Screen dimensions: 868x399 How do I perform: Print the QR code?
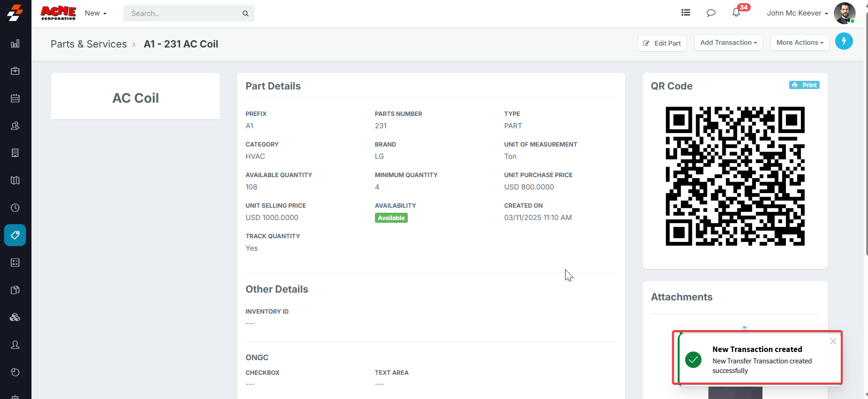tap(804, 85)
